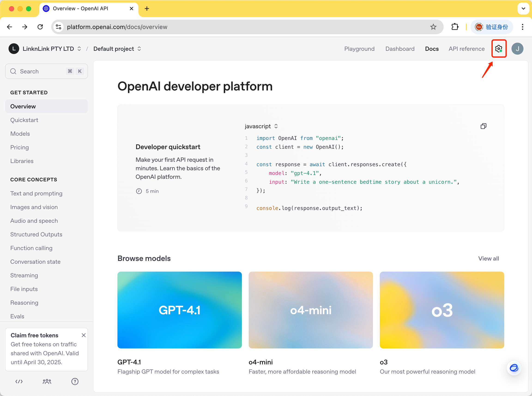Open the floating chat assistant icon
Viewport: 532px width, 396px height.
pyautogui.click(x=514, y=368)
